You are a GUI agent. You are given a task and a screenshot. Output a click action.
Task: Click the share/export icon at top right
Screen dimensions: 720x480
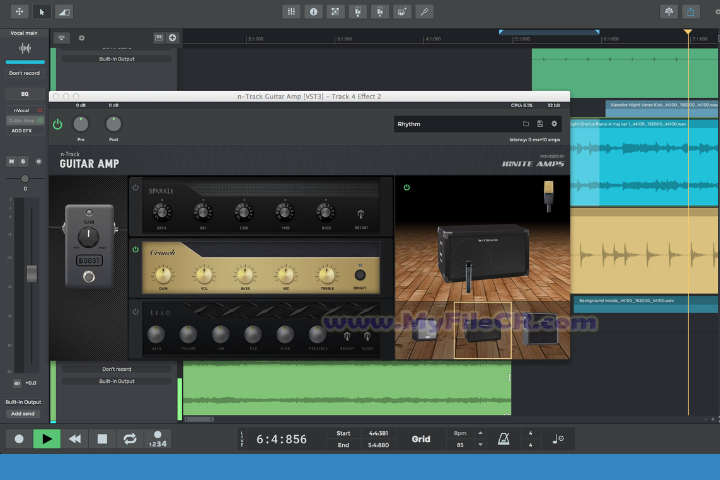(691, 11)
